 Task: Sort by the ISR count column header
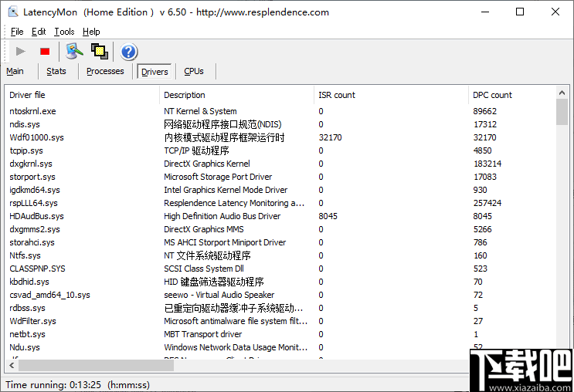[x=392, y=95]
